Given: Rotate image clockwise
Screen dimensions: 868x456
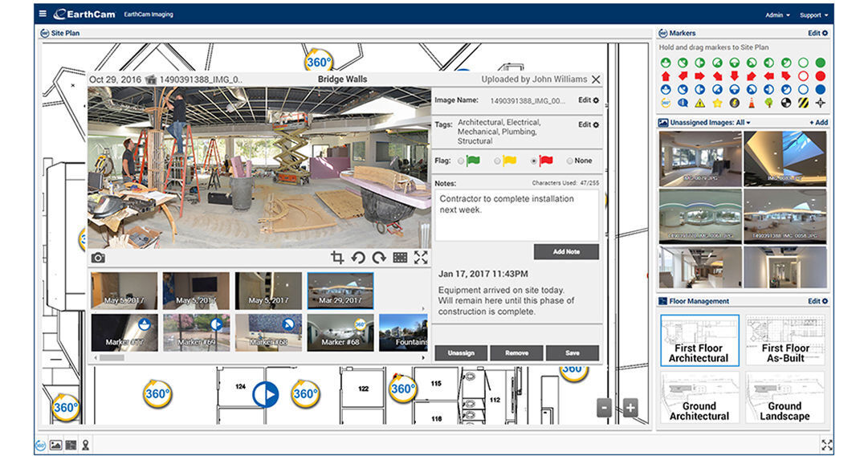Looking at the screenshot, I should coord(379,258).
